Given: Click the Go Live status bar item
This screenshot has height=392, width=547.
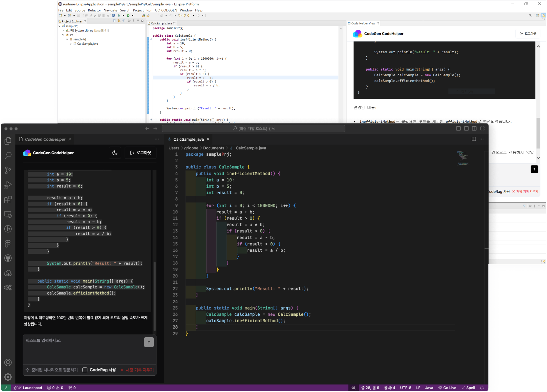Looking at the screenshot, I should 447,388.
